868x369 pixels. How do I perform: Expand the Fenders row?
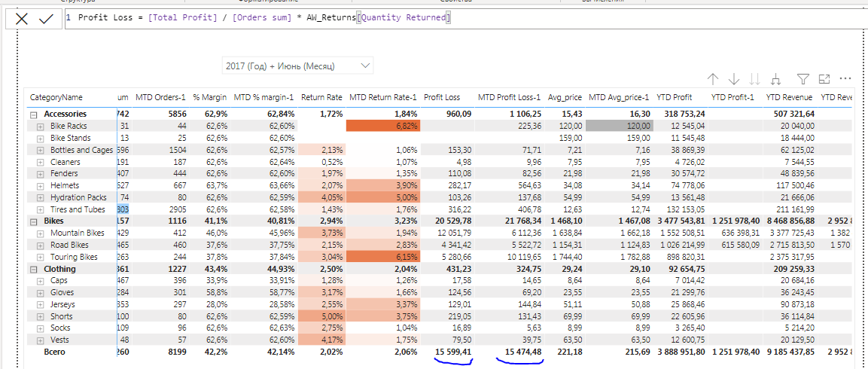pyautogui.click(x=40, y=174)
